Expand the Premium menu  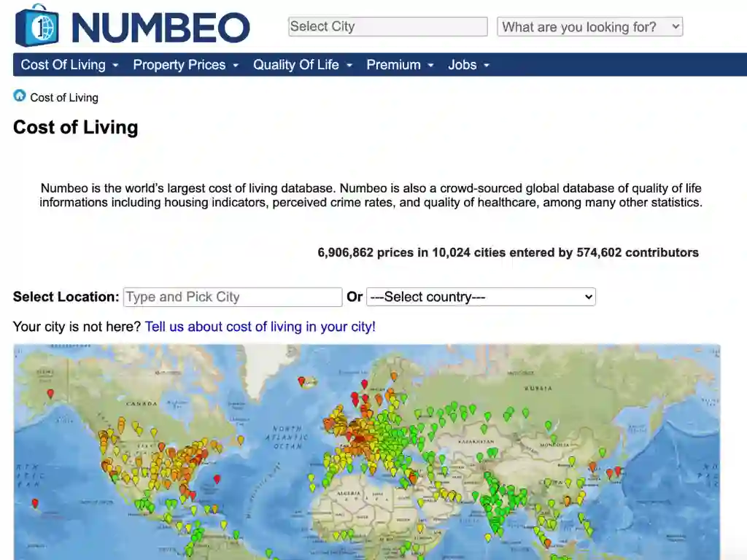point(394,65)
